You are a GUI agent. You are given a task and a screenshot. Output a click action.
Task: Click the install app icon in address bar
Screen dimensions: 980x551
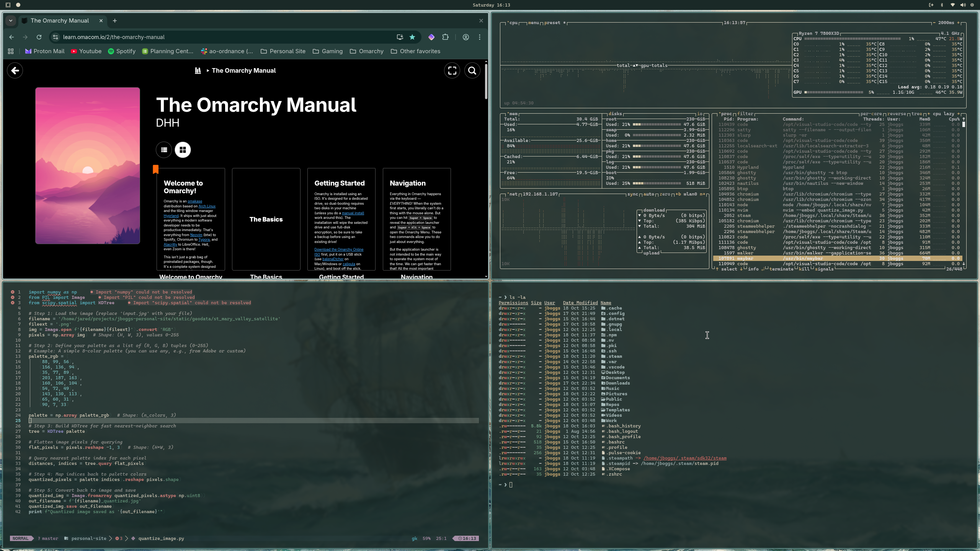[400, 37]
